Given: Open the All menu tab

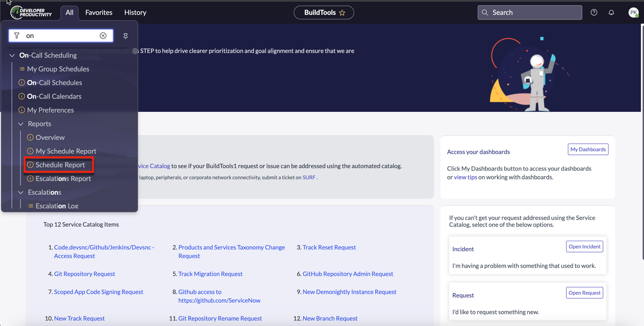Looking at the screenshot, I should click(x=69, y=12).
